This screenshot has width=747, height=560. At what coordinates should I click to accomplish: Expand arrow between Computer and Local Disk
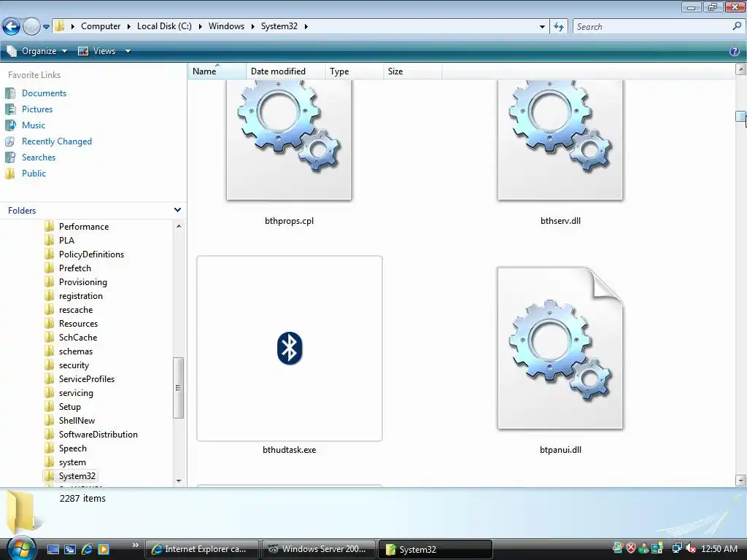(128, 27)
